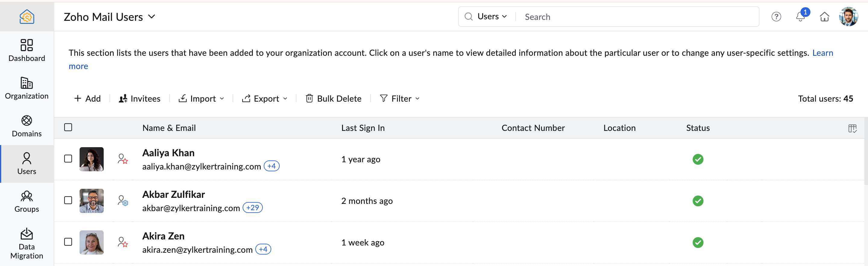This screenshot has height=266, width=868.
Task: Open the help question mark icon
Action: point(776,17)
